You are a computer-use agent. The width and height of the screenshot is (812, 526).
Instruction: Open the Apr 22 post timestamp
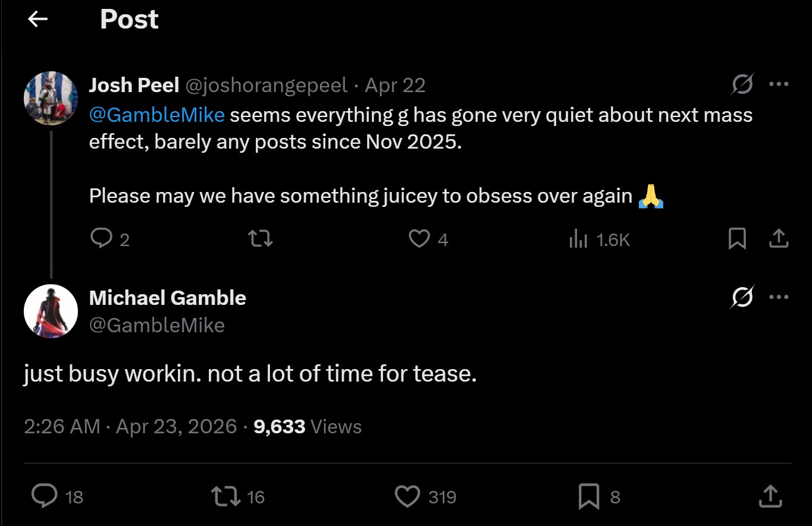tap(395, 86)
